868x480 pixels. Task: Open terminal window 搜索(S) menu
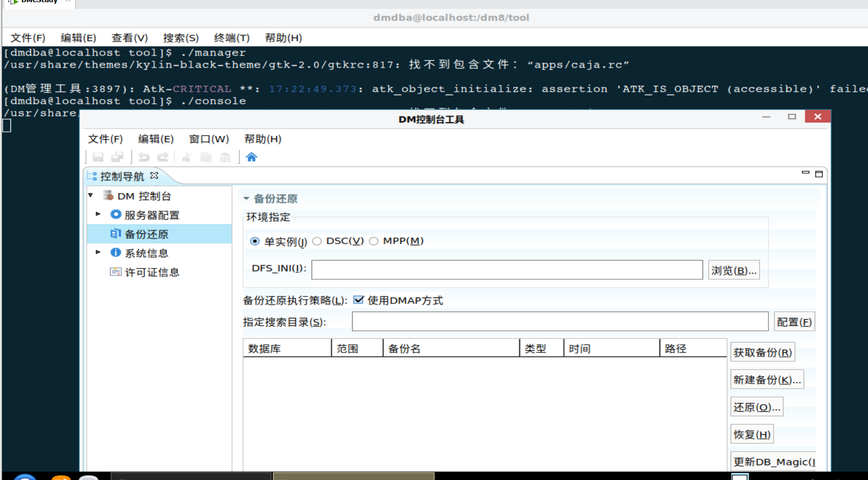tap(181, 38)
